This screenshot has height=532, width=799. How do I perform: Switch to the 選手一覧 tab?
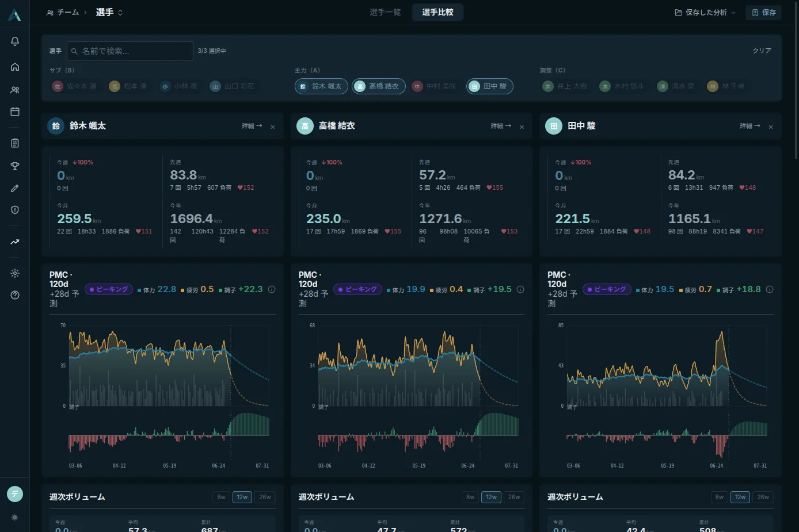pos(385,12)
